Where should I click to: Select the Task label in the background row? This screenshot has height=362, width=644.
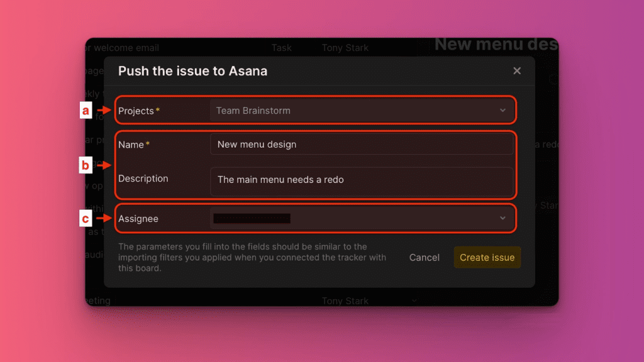pyautogui.click(x=281, y=48)
